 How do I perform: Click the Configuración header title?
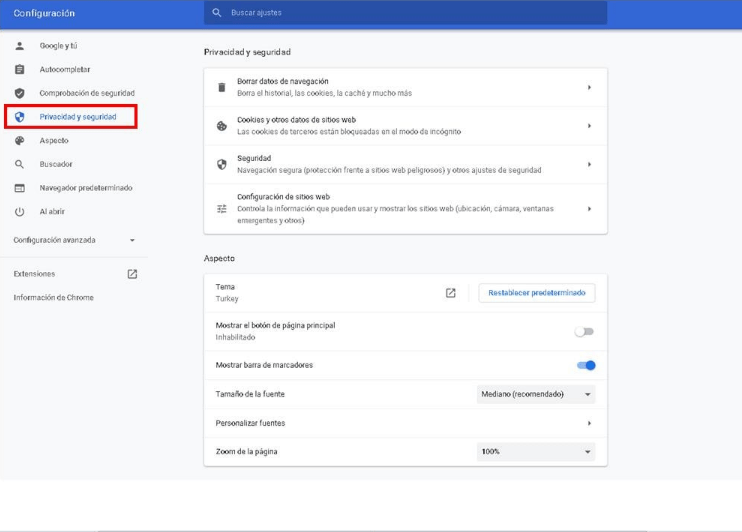pos(44,13)
